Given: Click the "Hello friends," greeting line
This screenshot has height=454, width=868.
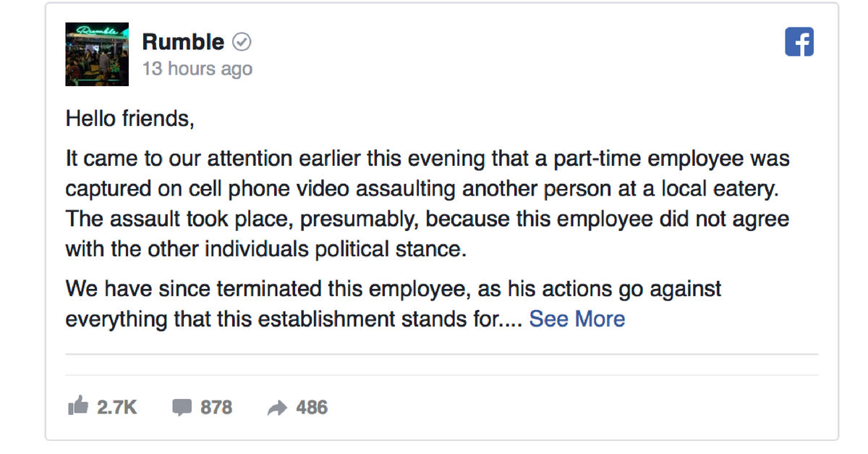Looking at the screenshot, I should pos(130,118).
